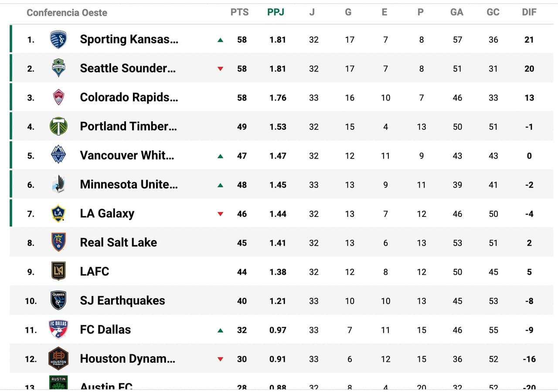
Task: Click the Portland Timbers crest icon
Action: point(58,126)
